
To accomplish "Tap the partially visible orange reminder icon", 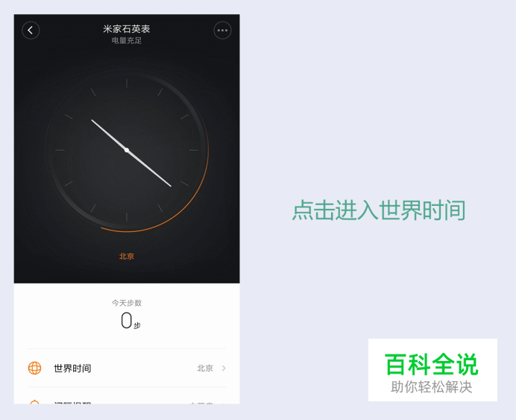I will 34,402.
